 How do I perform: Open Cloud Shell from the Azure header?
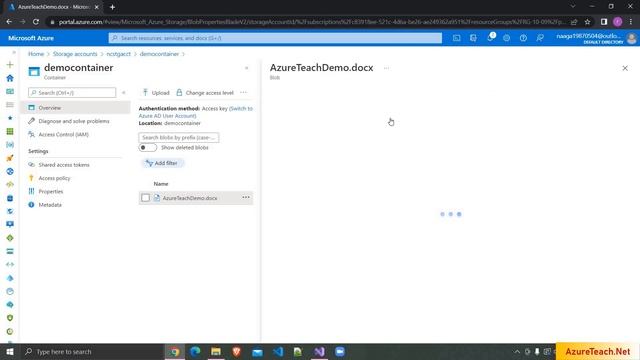click(456, 38)
